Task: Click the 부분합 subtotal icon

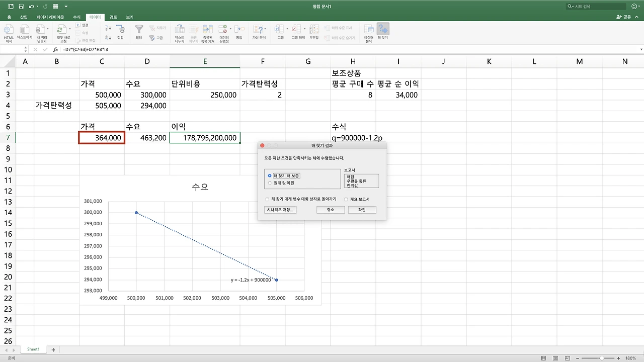Action: (314, 29)
